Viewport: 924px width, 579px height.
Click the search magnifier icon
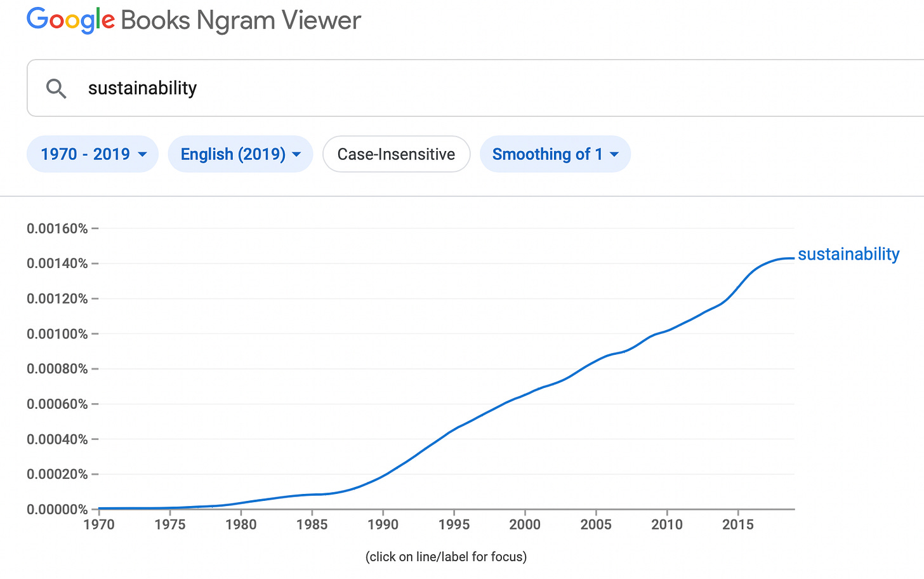(56, 89)
